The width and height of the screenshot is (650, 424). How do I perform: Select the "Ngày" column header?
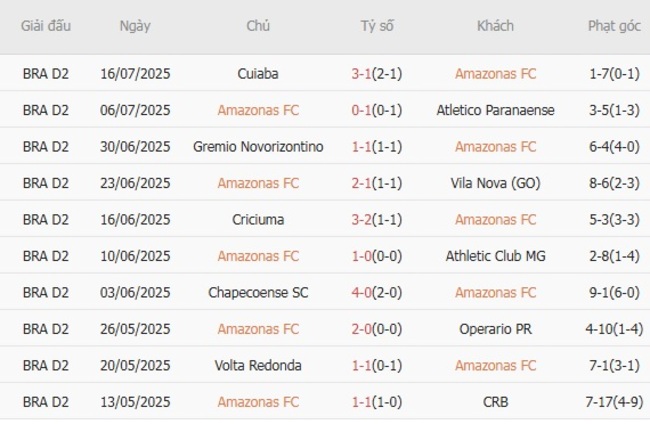(135, 27)
